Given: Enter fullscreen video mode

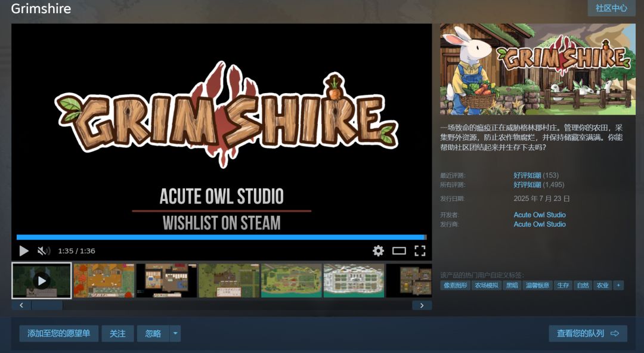Looking at the screenshot, I should (420, 250).
